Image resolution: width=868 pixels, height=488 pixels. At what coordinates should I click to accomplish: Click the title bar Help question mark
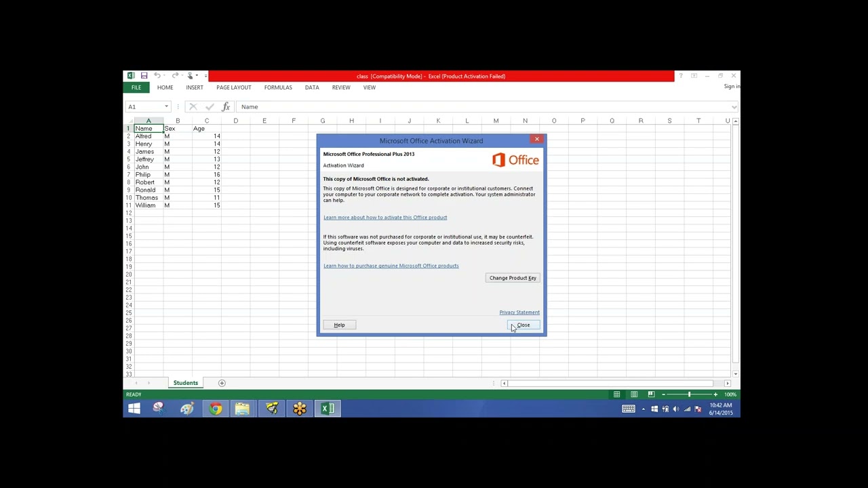tap(681, 76)
